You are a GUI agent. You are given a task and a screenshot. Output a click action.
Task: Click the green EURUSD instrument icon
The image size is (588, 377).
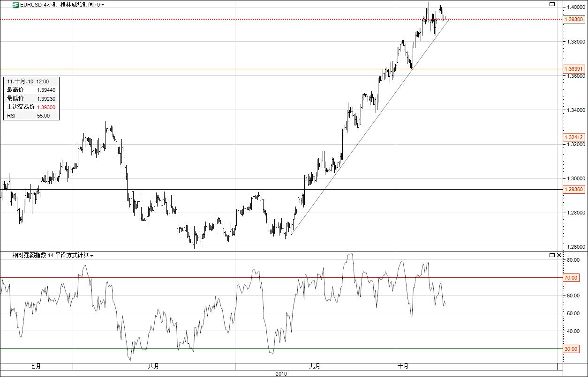click(x=16, y=5)
